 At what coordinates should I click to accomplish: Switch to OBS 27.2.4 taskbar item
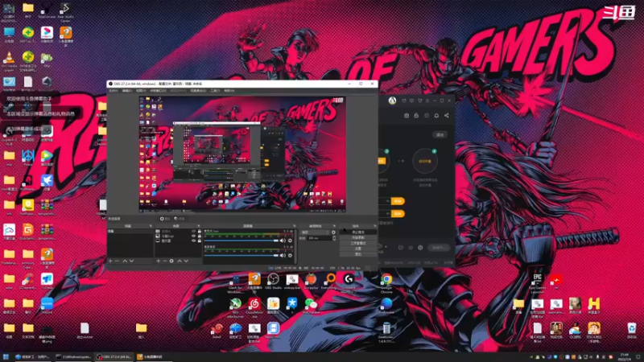tap(114, 357)
